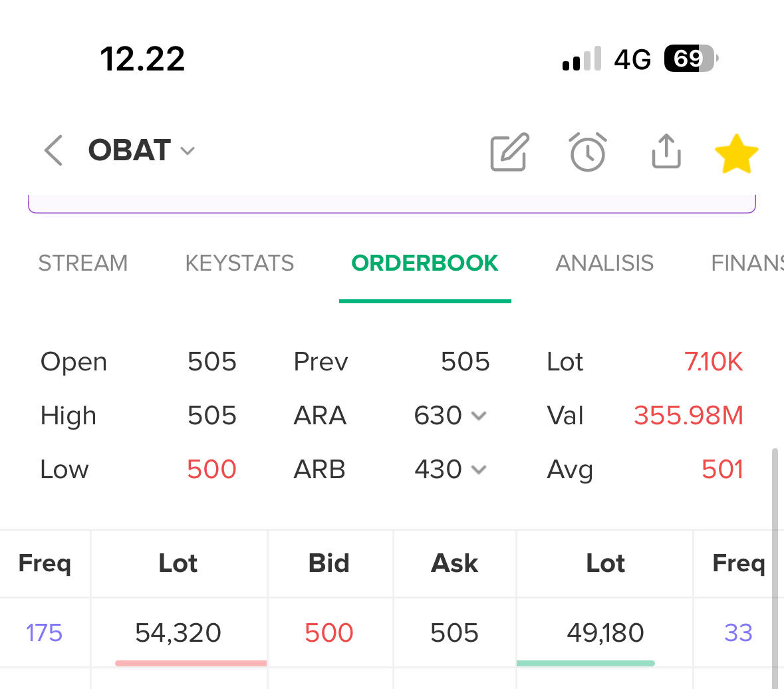Open the price alert alarm icon
The image size is (784, 689).
click(x=587, y=152)
